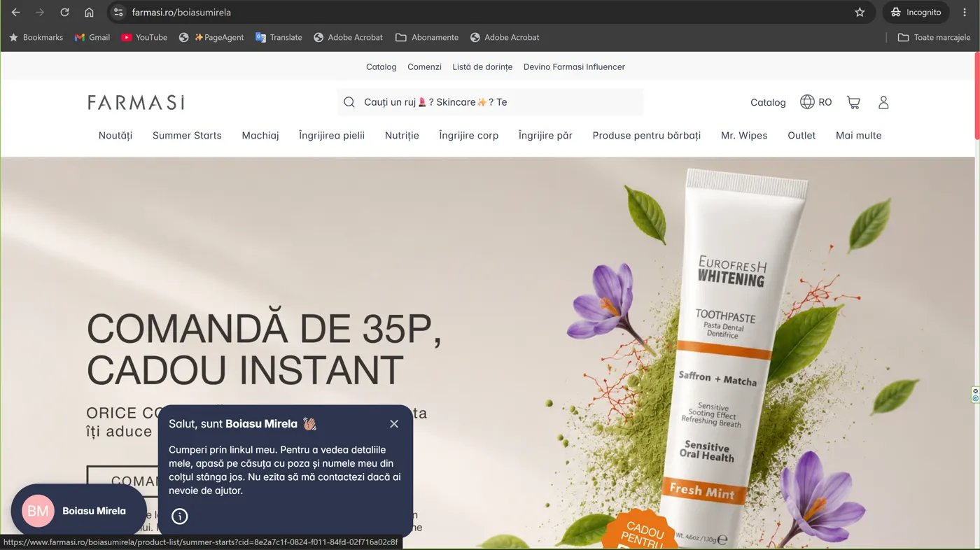Open the Noutăți menu

(115, 136)
